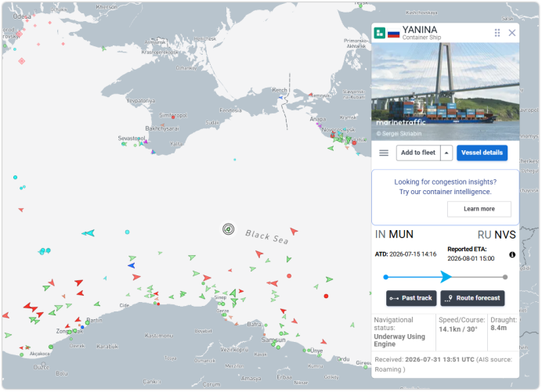Screen dimensions: 542x392
Task: Click the red circle vessel marker north of Ünye
Action: (326, 297)
